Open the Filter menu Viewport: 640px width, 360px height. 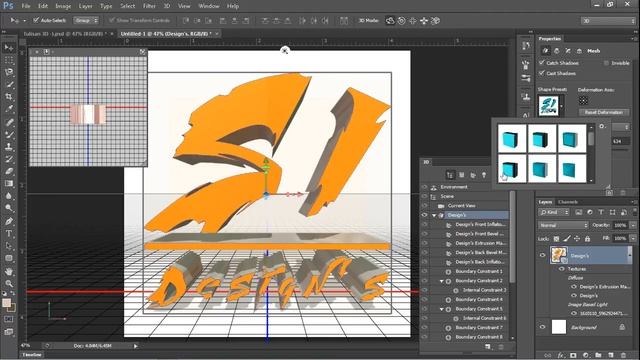pyautogui.click(x=149, y=6)
